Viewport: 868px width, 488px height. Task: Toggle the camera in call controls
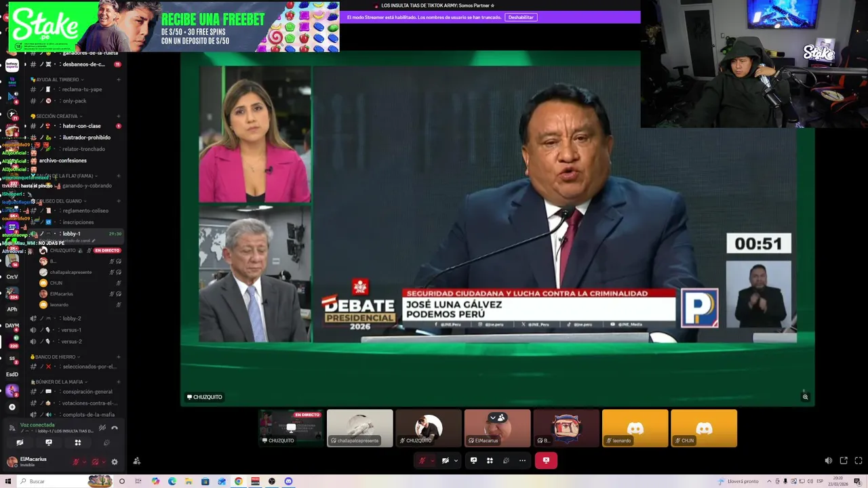(446, 460)
